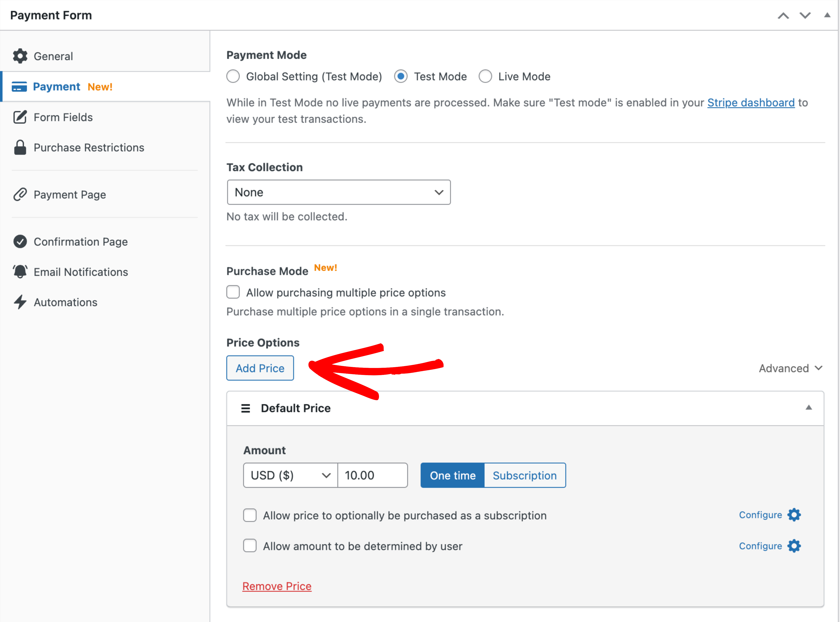Click the Email Notifications bell icon
Viewport: 840px width, 622px height.
click(20, 272)
